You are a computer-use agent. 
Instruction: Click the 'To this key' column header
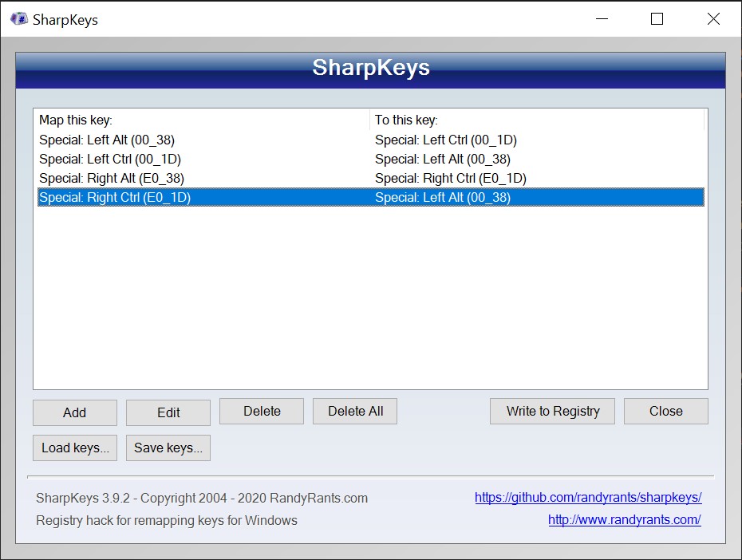click(407, 120)
